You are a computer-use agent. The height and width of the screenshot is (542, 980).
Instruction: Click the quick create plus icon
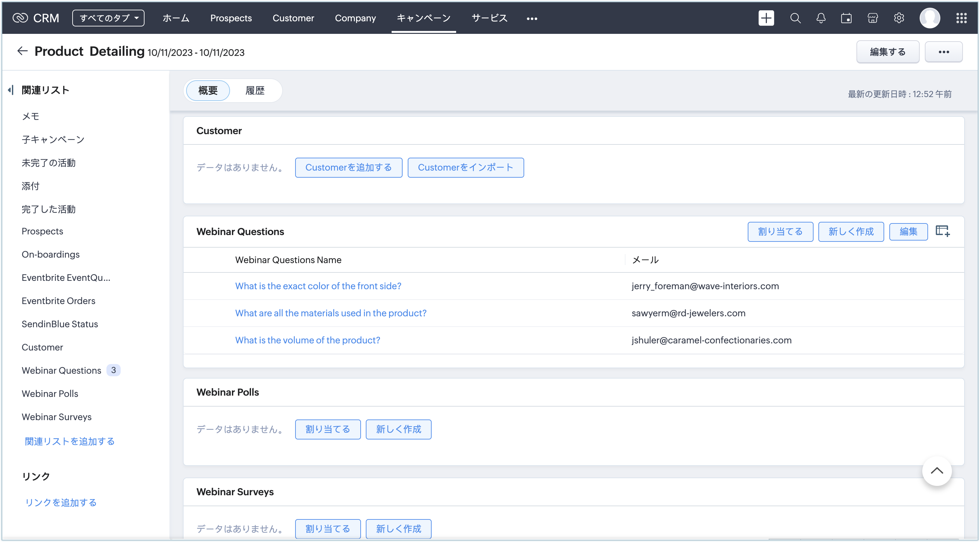(x=766, y=18)
